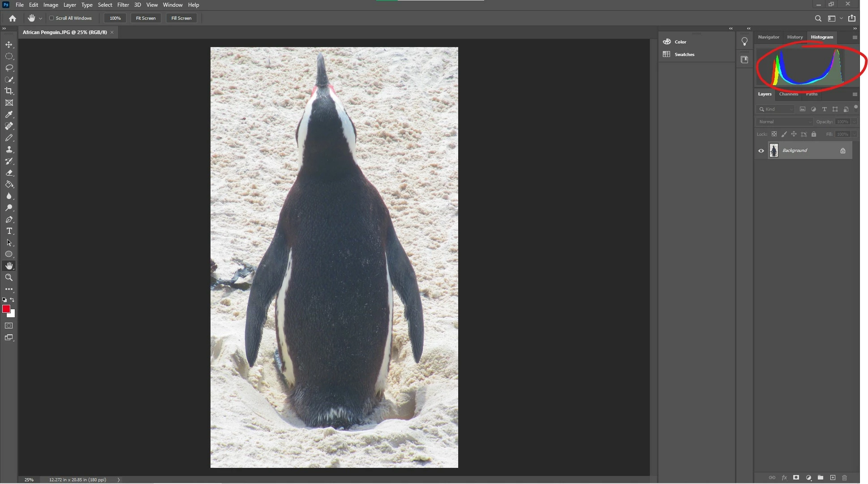Select the Move tool
This screenshot has height=484, width=868.
[x=9, y=45]
